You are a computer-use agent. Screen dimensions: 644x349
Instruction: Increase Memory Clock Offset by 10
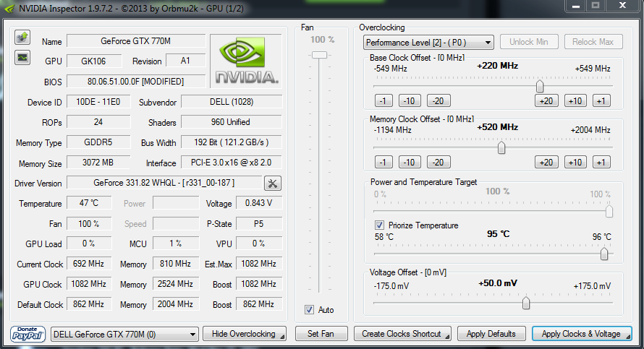(x=575, y=163)
